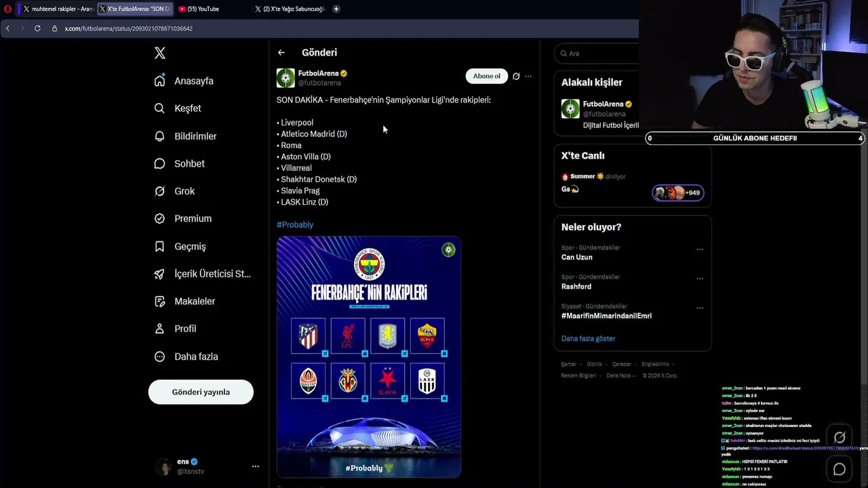The height and width of the screenshot is (488, 868).
Task: Reload the page with the refresh icon
Action: (x=37, y=28)
